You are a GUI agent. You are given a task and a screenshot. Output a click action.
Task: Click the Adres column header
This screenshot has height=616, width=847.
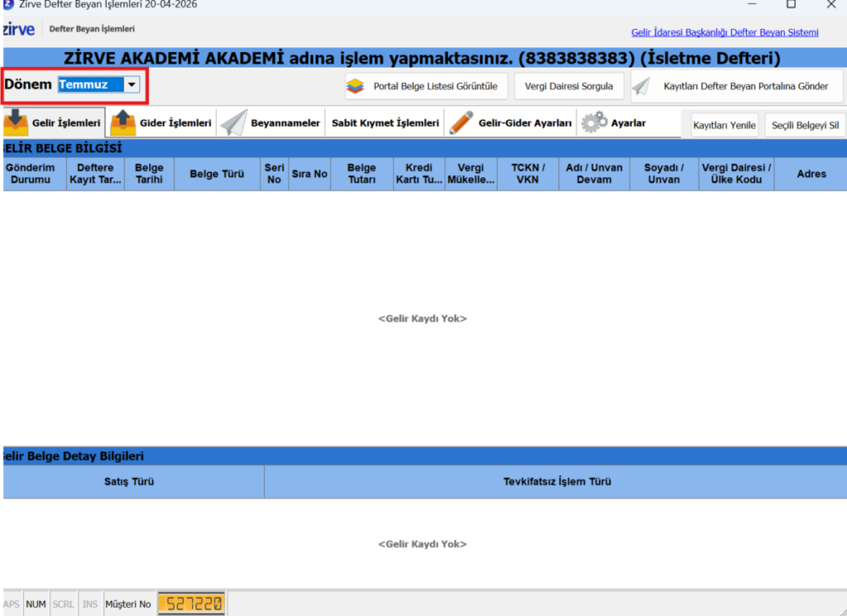(x=811, y=174)
